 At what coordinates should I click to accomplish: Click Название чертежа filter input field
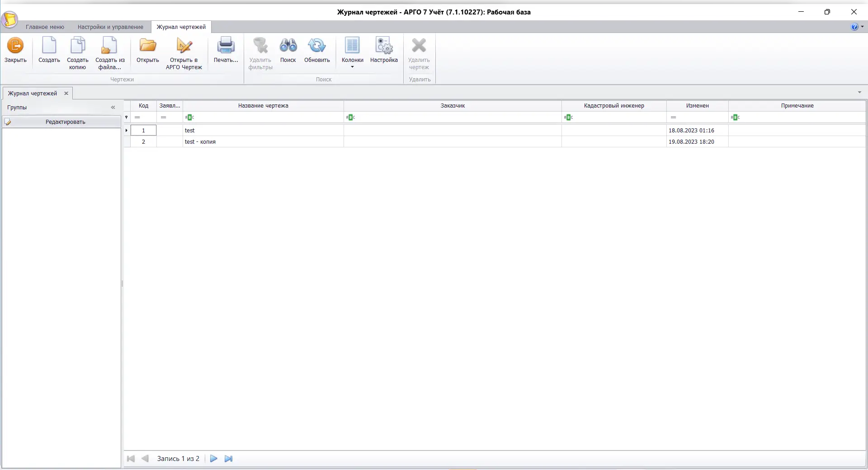263,117
